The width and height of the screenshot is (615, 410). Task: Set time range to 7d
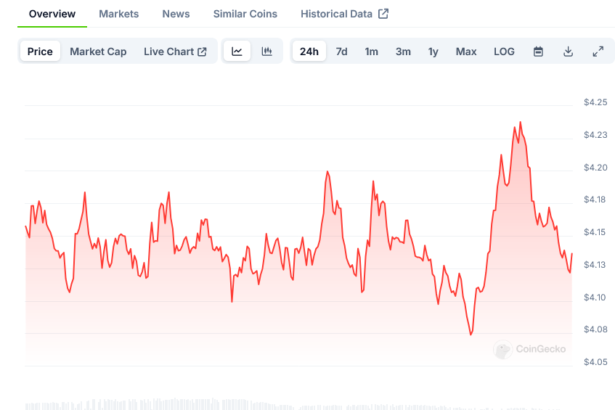[342, 51]
